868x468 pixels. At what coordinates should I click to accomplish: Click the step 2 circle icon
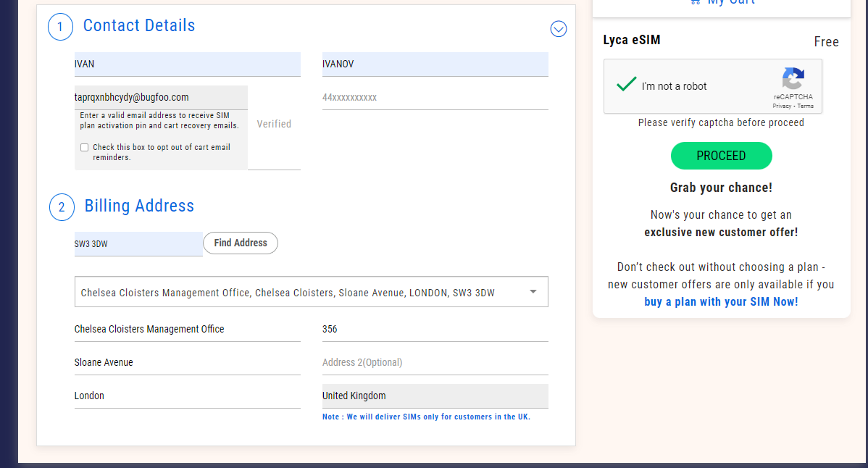[62, 208]
